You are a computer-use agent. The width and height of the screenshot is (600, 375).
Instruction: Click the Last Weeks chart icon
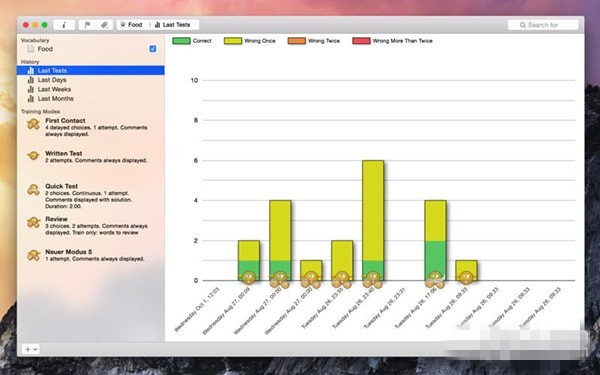click(x=31, y=89)
